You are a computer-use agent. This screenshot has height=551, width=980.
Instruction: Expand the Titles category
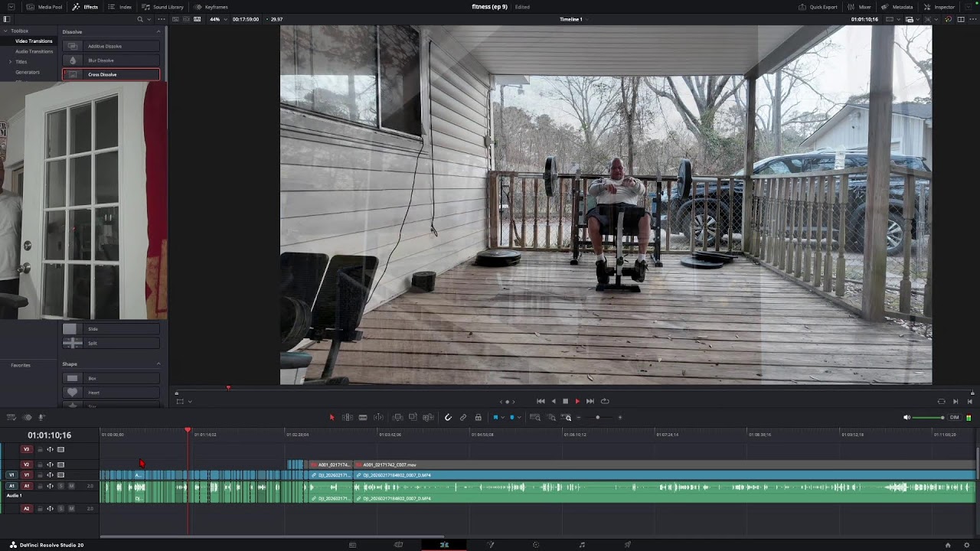[x=10, y=61]
